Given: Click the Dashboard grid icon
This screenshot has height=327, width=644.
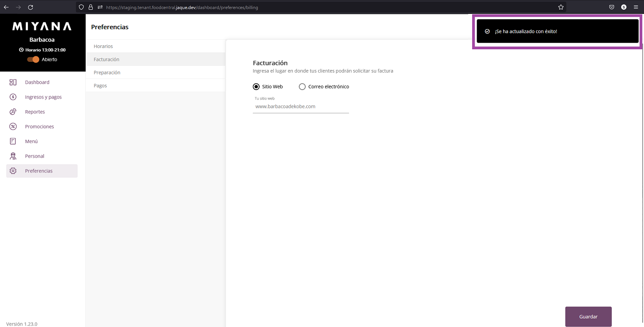Looking at the screenshot, I should pyautogui.click(x=13, y=82).
